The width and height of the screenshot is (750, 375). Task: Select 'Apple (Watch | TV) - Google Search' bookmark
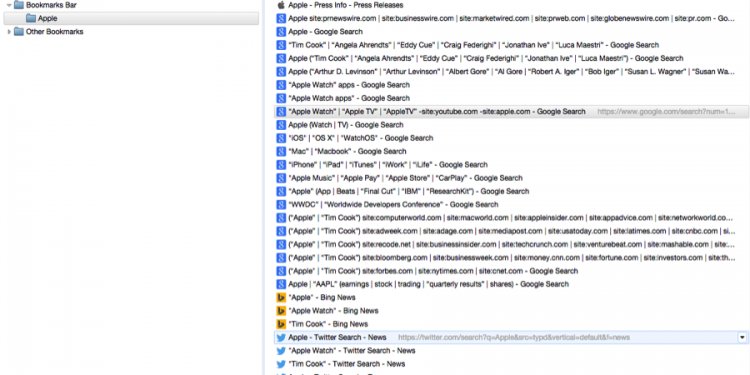pyautogui.click(x=345, y=125)
